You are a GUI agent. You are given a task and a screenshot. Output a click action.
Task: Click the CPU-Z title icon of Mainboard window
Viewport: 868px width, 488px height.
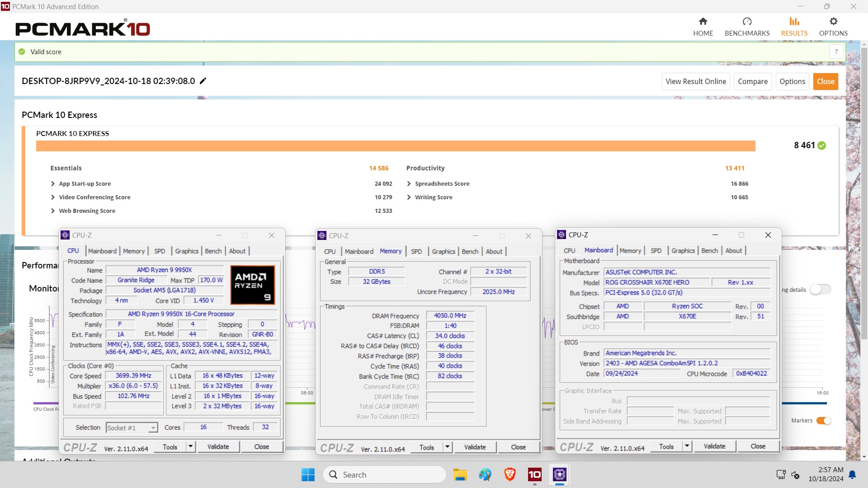click(561, 235)
